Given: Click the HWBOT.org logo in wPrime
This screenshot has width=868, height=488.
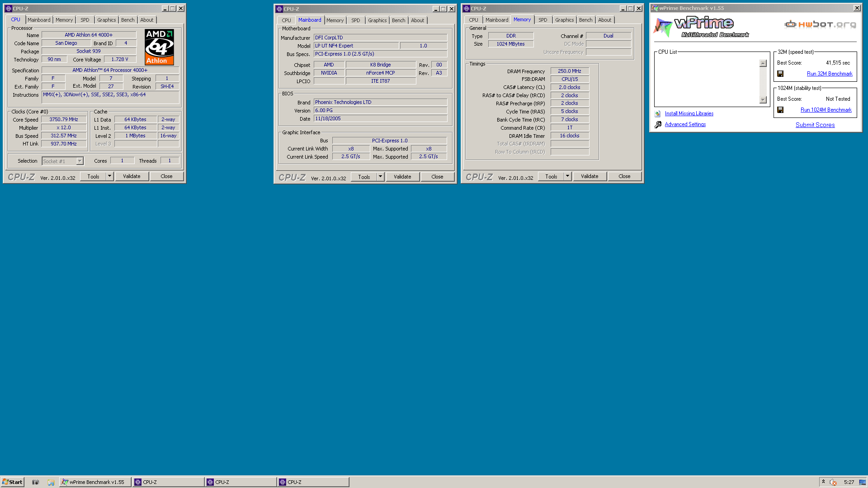Looking at the screenshot, I should pyautogui.click(x=821, y=24).
